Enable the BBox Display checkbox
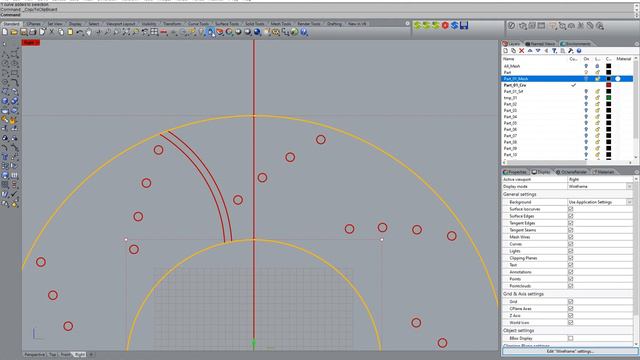This screenshot has width=640, height=360. pos(571,338)
